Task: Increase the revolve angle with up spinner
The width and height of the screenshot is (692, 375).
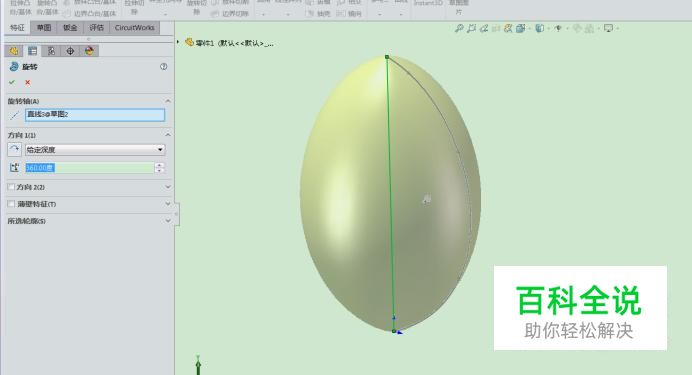Action: (x=159, y=165)
